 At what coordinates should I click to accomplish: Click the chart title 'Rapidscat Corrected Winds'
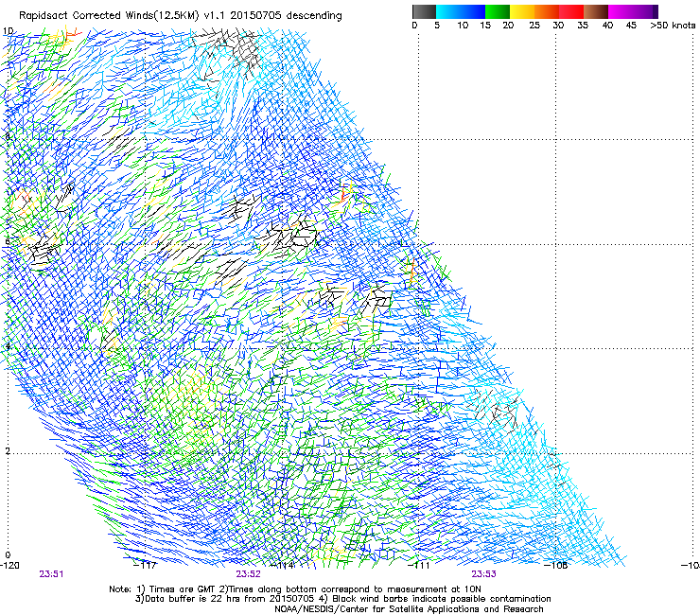point(86,15)
